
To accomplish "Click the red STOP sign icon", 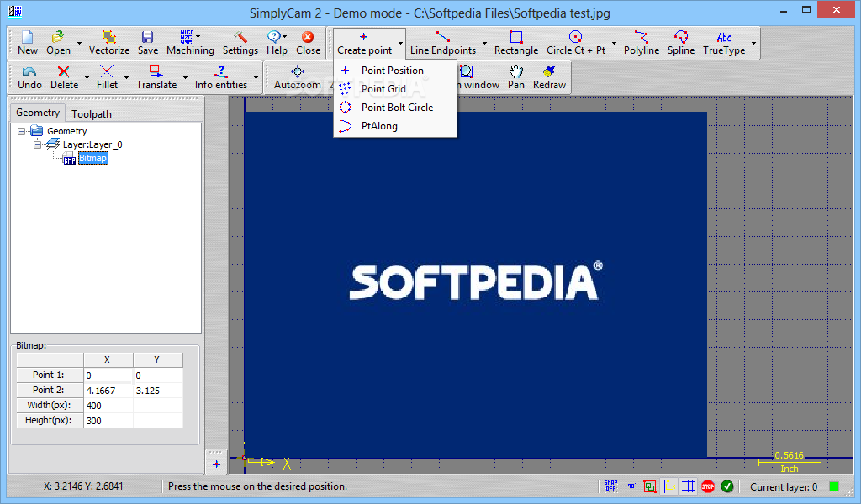I will (x=708, y=486).
